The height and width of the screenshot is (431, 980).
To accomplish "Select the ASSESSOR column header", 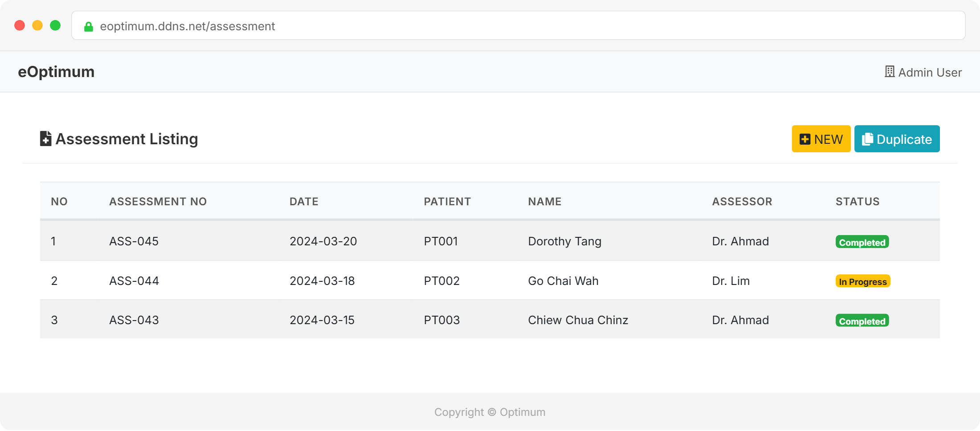I will pos(742,202).
